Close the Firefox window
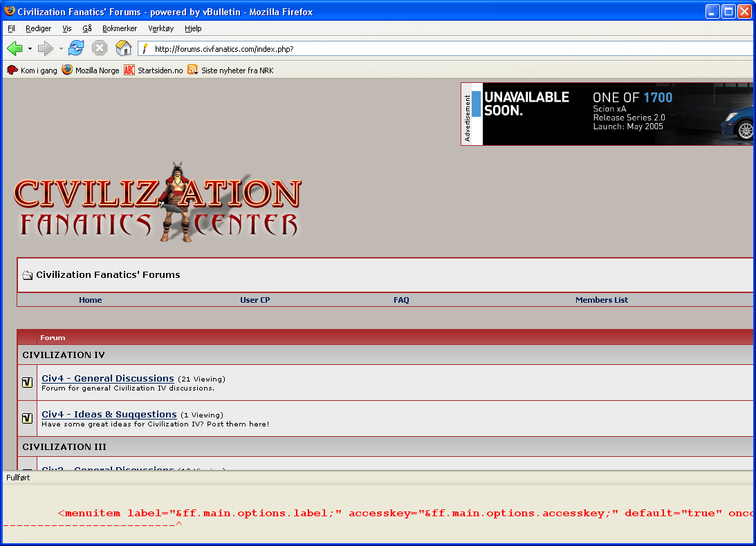Image resolution: width=756 pixels, height=546 pixels. (745, 11)
